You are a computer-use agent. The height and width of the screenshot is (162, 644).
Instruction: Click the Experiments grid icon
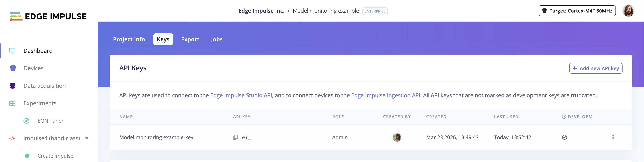pyautogui.click(x=12, y=103)
